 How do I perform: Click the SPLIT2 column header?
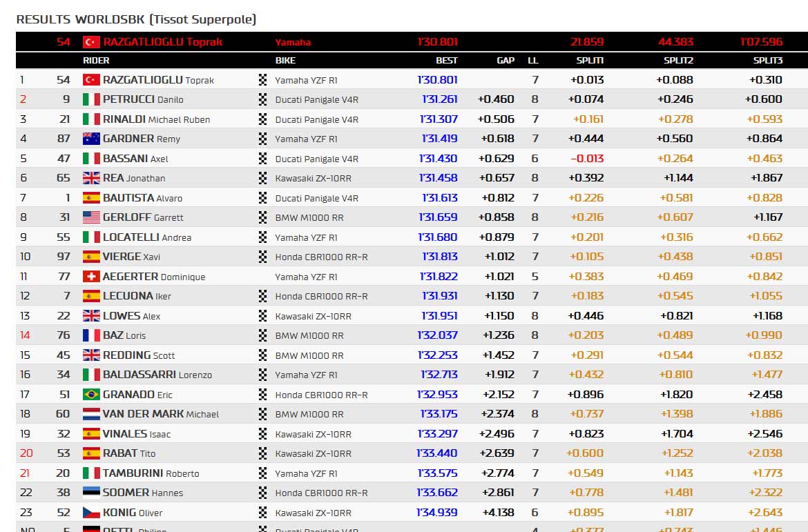pyautogui.click(x=678, y=60)
